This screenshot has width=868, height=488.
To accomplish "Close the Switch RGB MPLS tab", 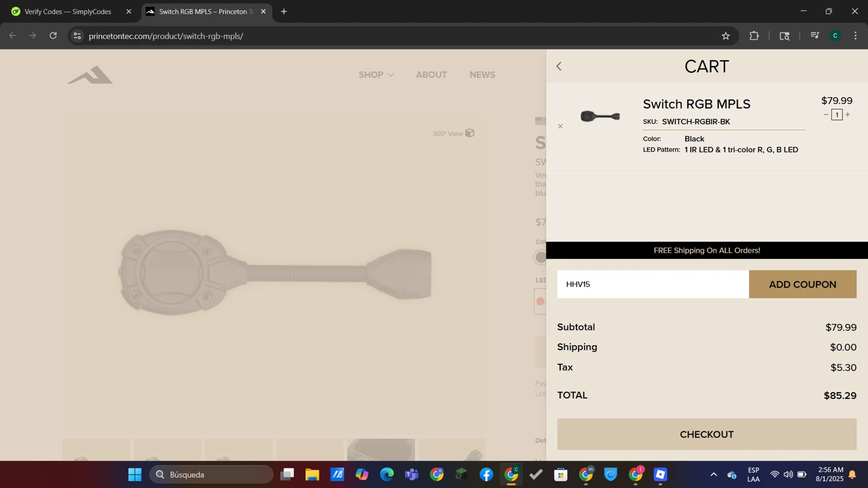I will coord(263,12).
